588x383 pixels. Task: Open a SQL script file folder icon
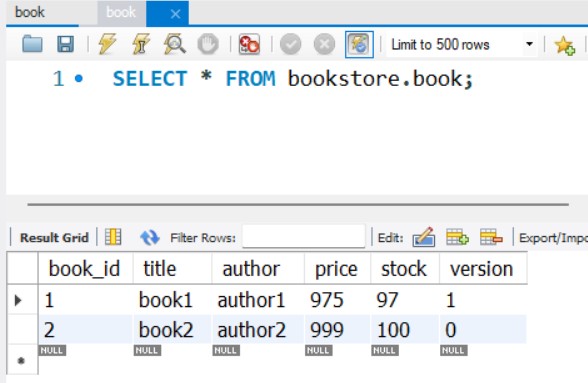pos(32,44)
